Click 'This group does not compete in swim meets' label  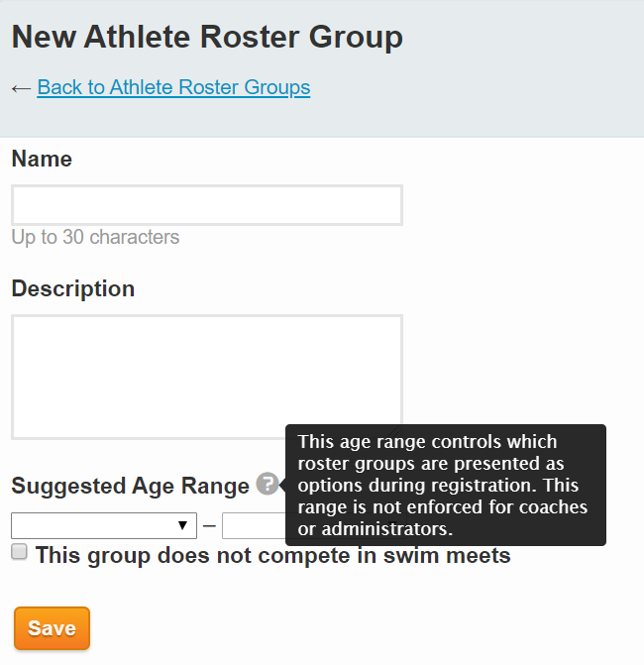pos(273,555)
